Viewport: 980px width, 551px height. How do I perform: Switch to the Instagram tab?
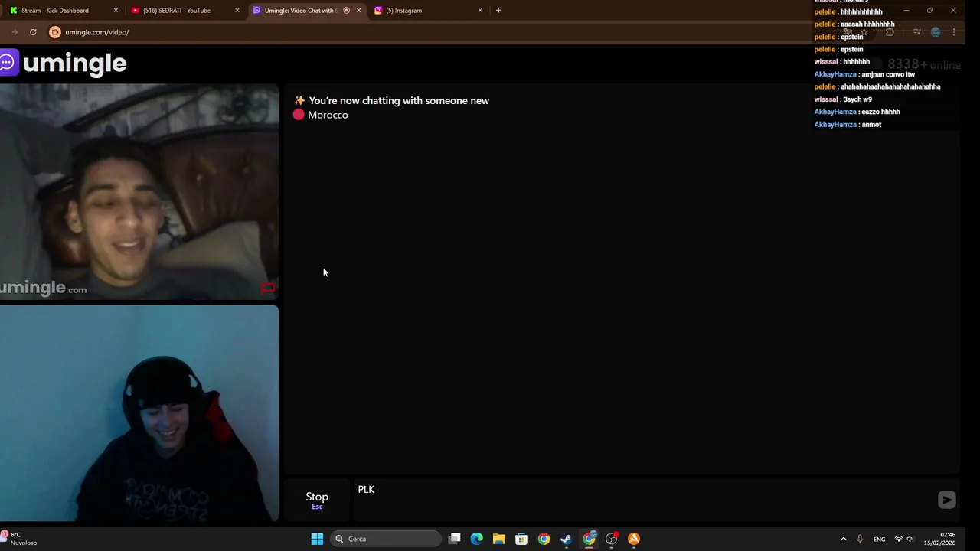pyautogui.click(x=404, y=11)
